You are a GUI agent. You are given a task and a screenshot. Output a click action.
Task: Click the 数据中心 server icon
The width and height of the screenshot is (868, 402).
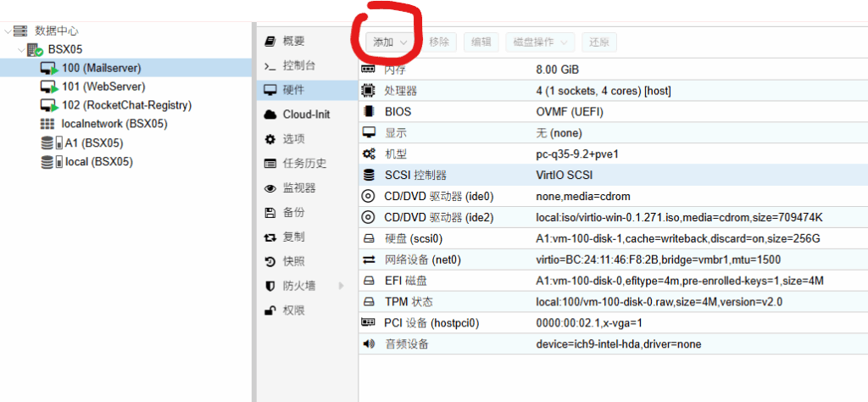[21, 31]
